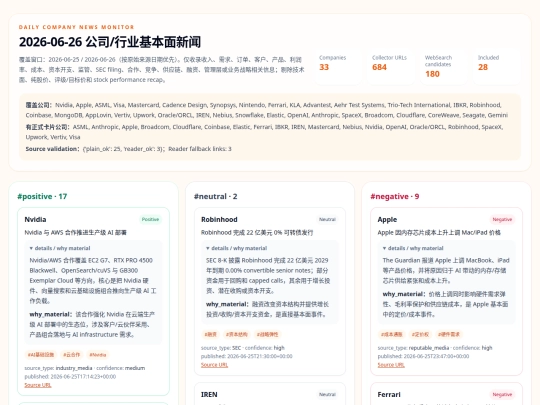540x405 pixels.
Task: Click the #Nvidia tag in the Nvidia card
Action: click(x=98, y=355)
